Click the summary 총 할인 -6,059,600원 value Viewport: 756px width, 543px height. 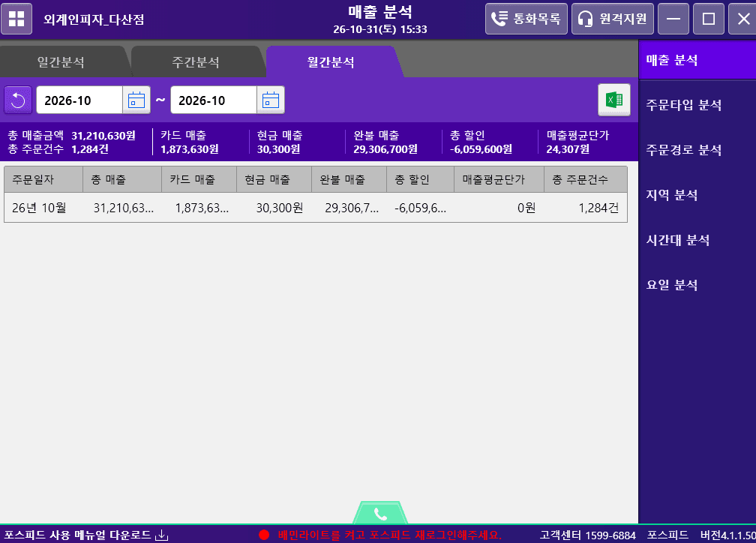tap(481, 149)
